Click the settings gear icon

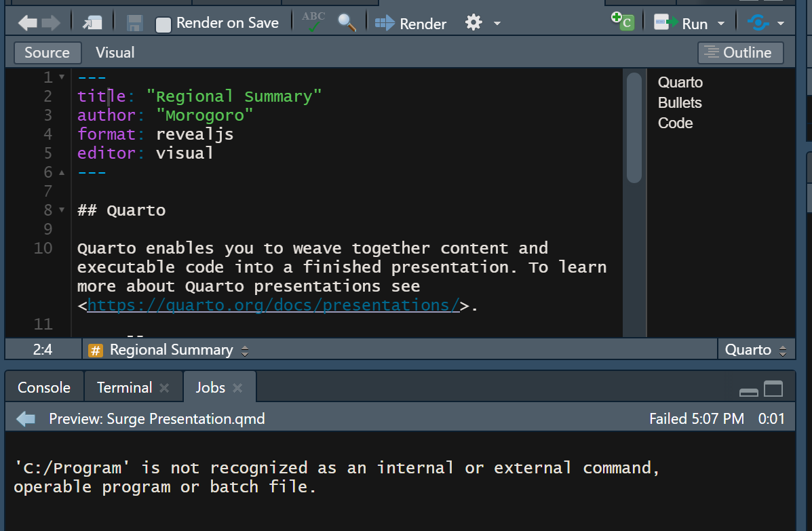(473, 23)
